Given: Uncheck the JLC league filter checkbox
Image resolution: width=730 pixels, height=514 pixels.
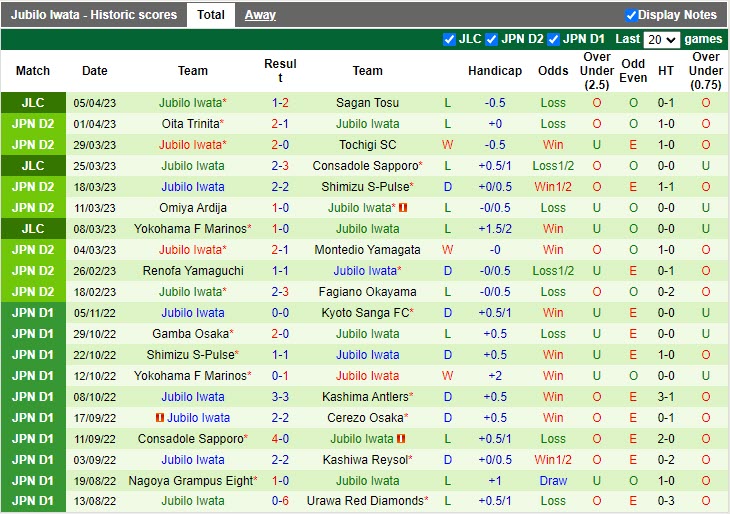Looking at the screenshot, I should (449, 40).
